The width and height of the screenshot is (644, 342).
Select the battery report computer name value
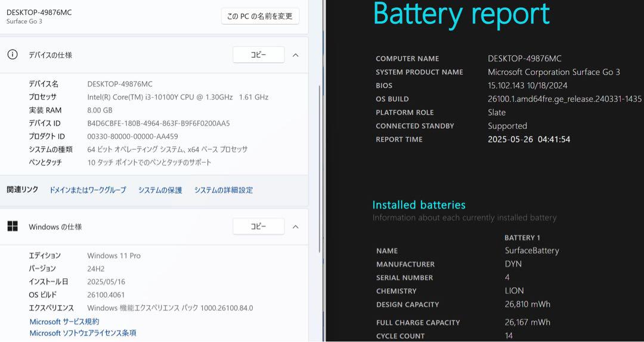pos(525,59)
